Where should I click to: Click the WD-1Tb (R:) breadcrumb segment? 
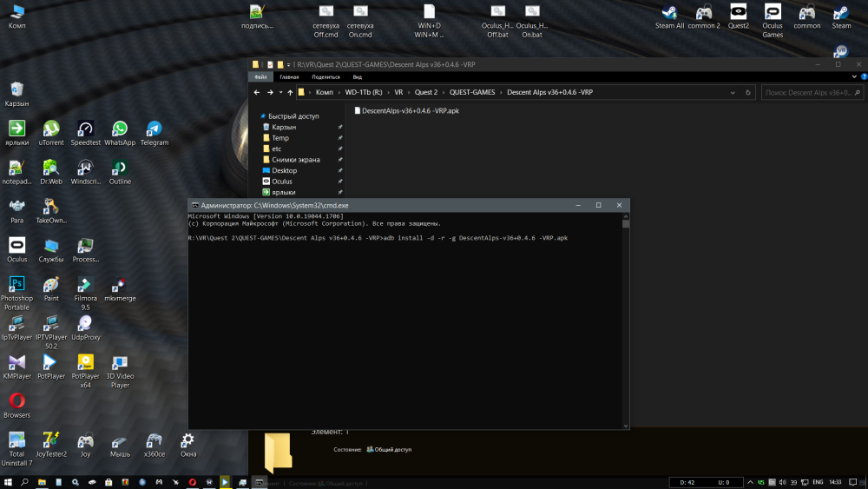363,92
